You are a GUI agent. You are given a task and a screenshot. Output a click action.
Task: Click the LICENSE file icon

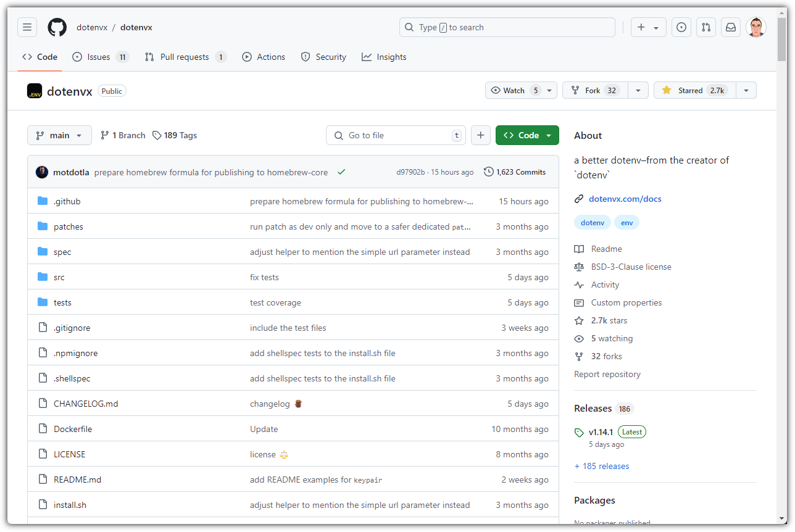coord(43,454)
